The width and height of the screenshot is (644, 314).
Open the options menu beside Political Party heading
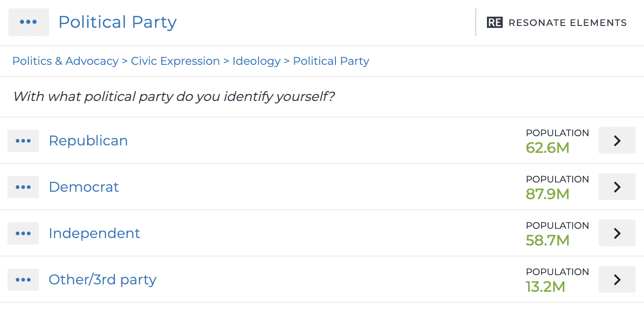click(29, 22)
